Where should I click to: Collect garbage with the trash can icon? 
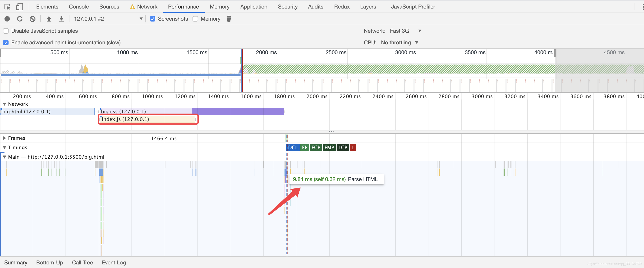click(229, 19)
